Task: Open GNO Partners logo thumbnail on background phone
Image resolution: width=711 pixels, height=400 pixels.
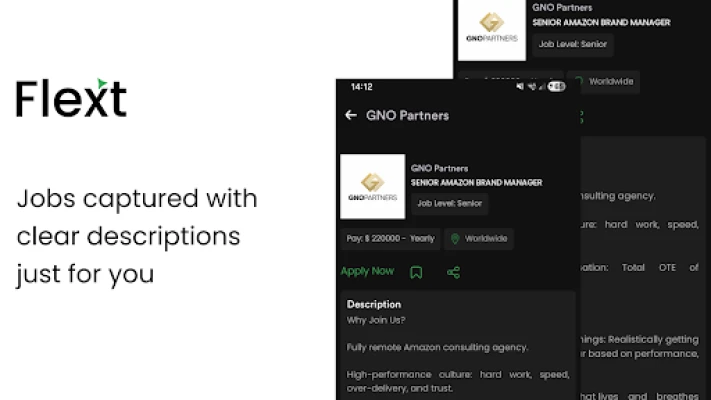Action: tap(491, 30)
